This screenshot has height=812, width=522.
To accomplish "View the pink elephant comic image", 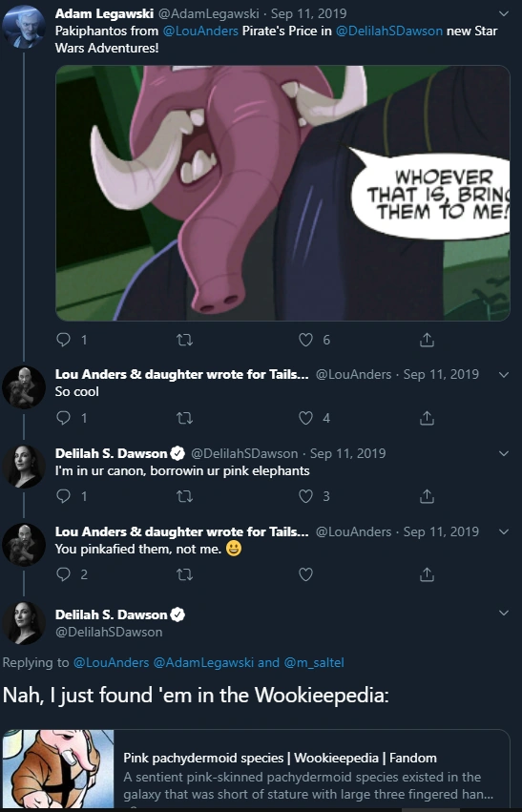I will (x=282, y=193).
